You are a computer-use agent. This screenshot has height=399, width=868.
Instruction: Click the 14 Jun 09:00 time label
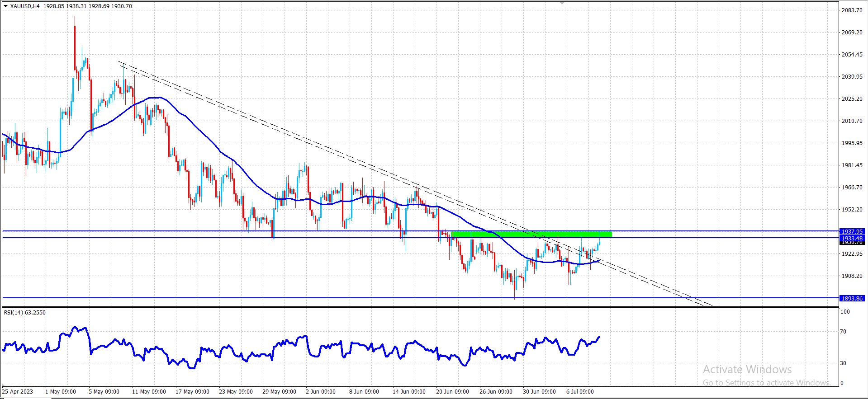pos(409,391)
